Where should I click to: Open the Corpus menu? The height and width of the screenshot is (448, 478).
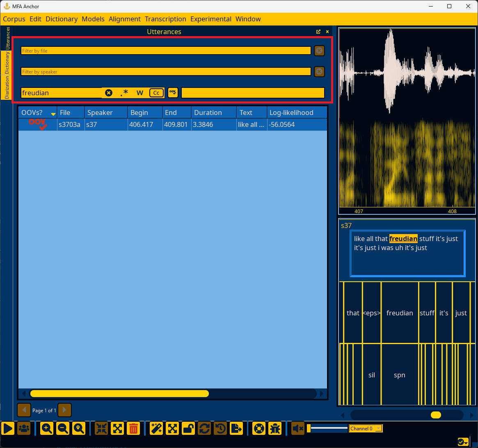pyautogui.click(x=14, y=19)
